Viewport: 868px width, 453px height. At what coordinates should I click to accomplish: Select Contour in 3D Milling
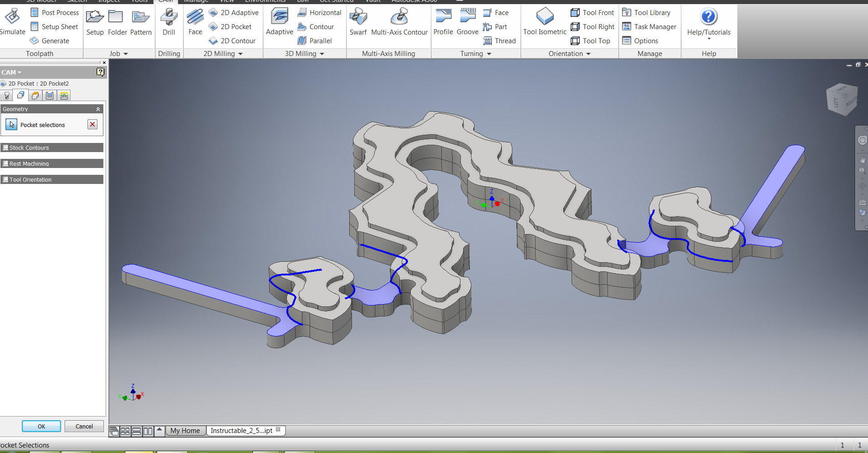(x=316, y=27)
